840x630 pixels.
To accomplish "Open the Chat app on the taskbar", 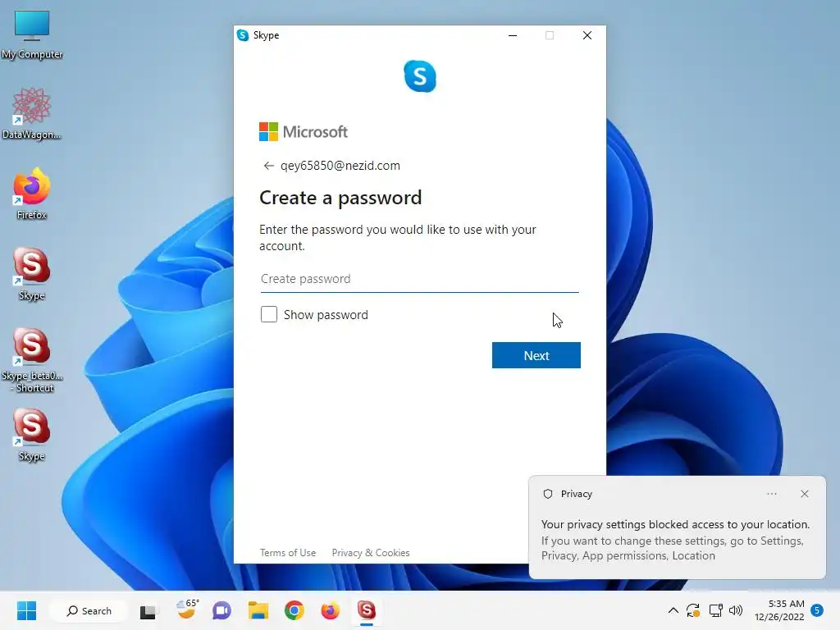I will click(x=221, y=610).
